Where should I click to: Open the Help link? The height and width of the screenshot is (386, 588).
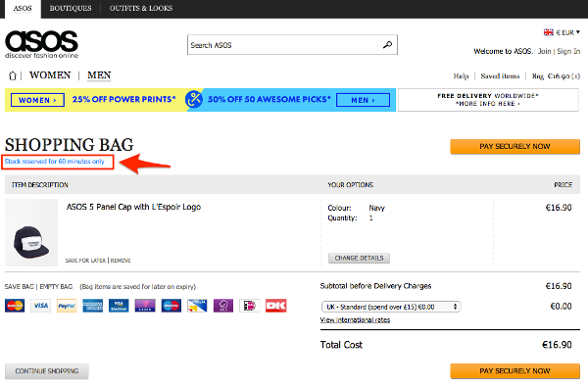[461, 76]
